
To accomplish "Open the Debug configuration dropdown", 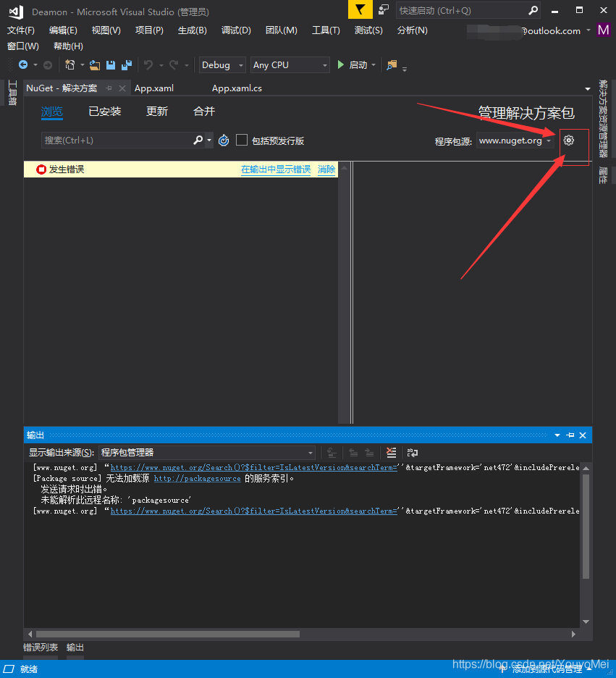I will point(222,65).
